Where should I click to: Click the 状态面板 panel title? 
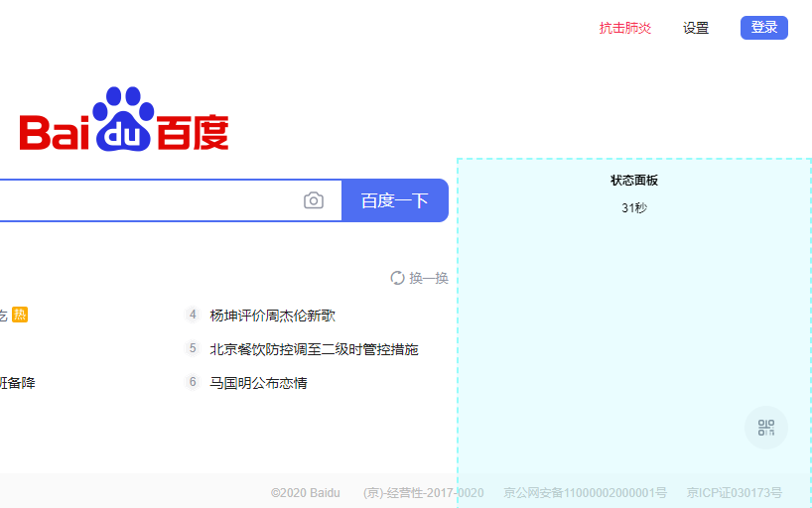(x=634, y=181)
